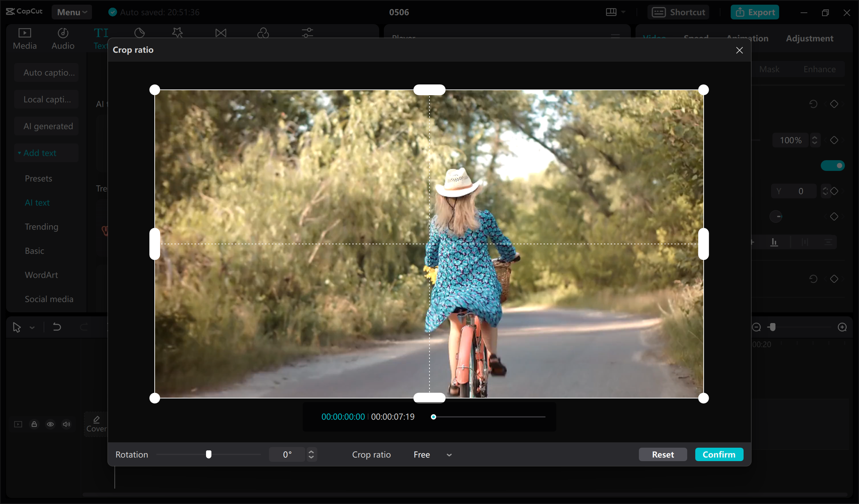This screenshot has height=504, width=859.
Task: Click the Export button
Action: point(755,12)
